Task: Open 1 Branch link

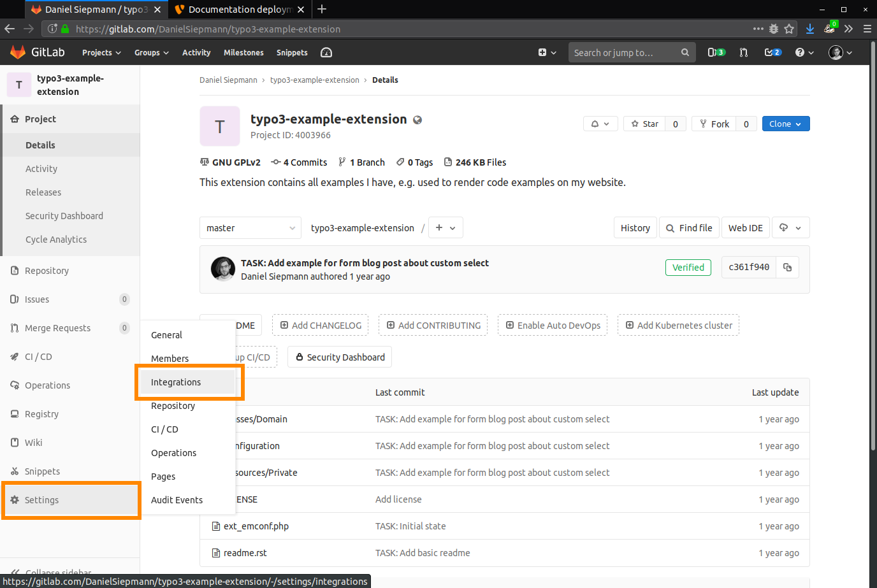Action: 361,162
